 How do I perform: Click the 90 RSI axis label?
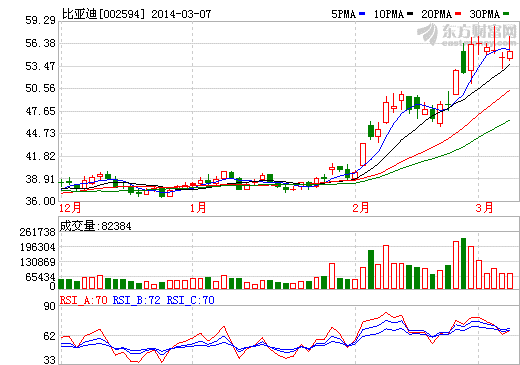(x=49, y=306)
